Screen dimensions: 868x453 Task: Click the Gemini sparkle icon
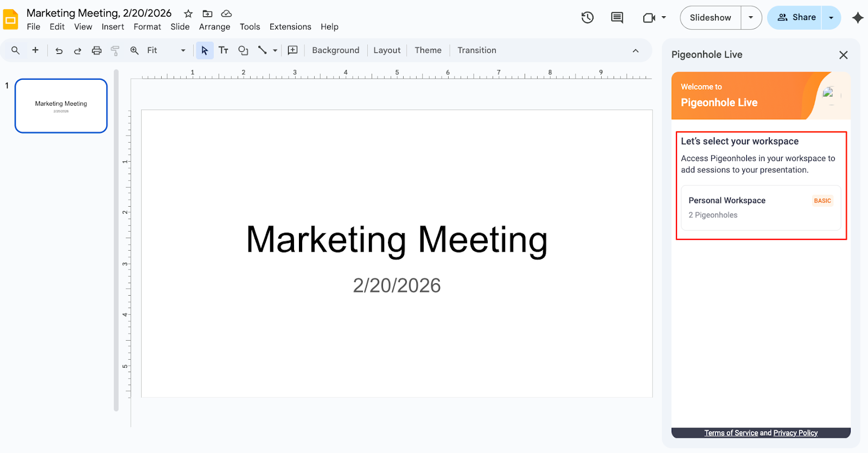[857, 17]
